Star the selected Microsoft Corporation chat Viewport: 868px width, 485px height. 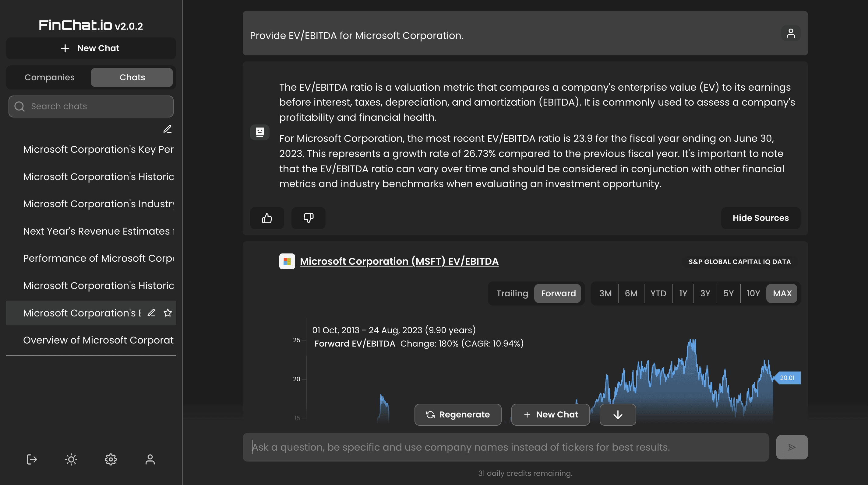(x=168, y=313)
